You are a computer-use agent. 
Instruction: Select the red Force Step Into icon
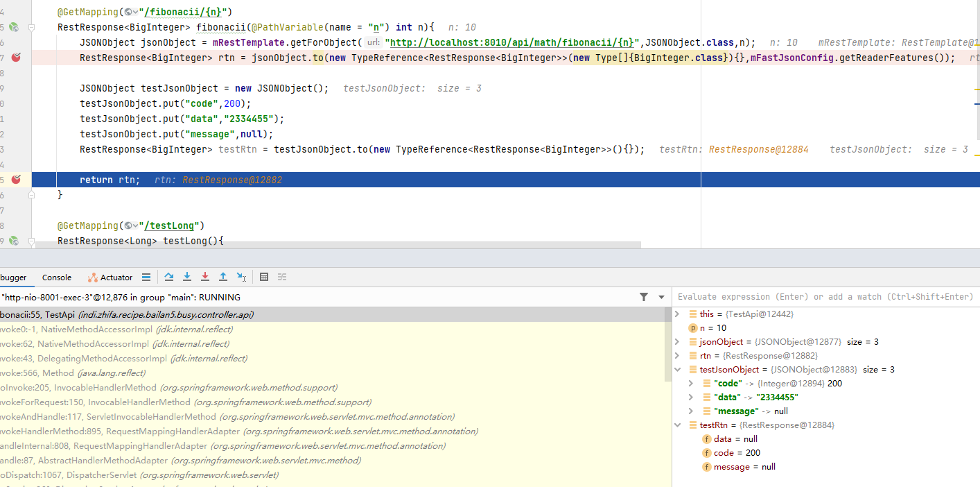pyautogui.click(x=205, y=277)
